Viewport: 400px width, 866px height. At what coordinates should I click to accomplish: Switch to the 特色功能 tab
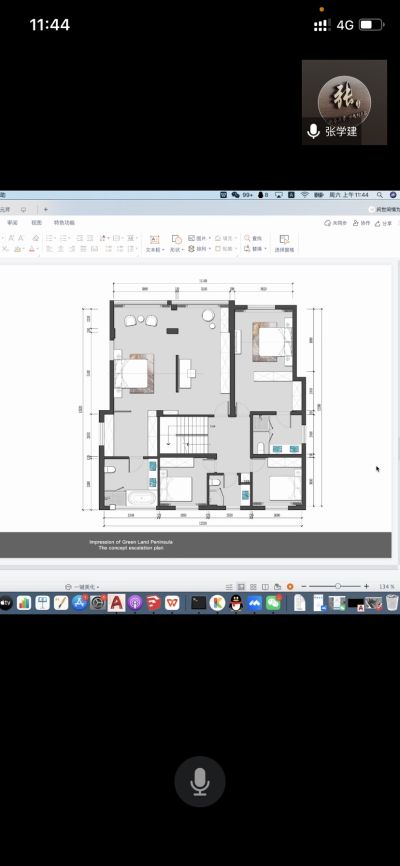(64, 223)
